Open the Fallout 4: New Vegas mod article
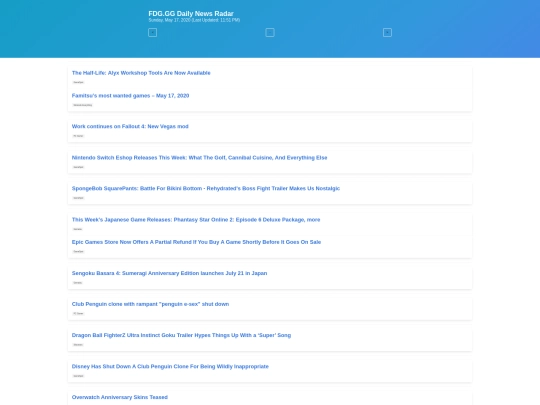 click(130, 126)
